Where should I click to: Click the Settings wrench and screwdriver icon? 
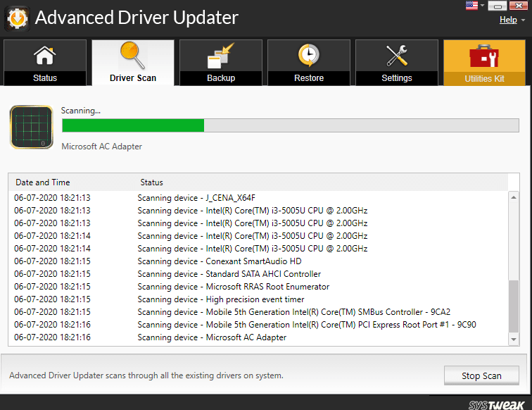(397, 56)
